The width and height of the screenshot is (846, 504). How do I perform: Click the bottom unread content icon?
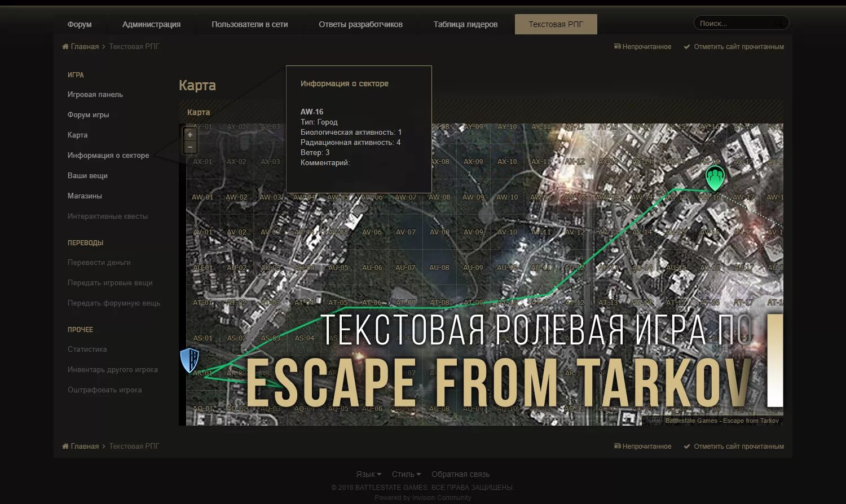click(x=617, y=446)
